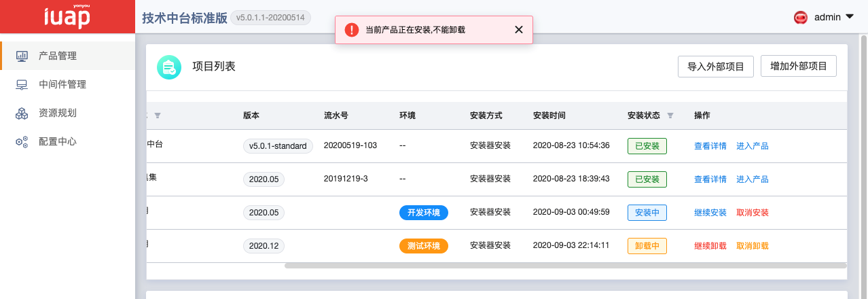Click 继续安装 link
The height and width of the screenshot is (299, 868).
point(710,212)
